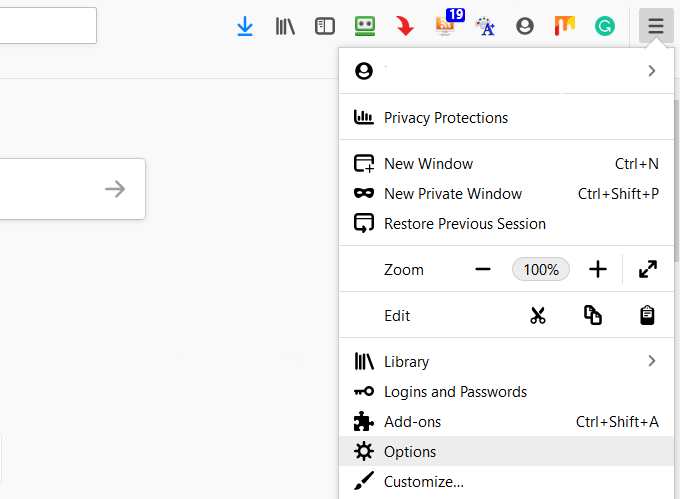This screenshot has width=680, height=499.
Task: Click the red arrow extension icon
Action: point(405,26)
